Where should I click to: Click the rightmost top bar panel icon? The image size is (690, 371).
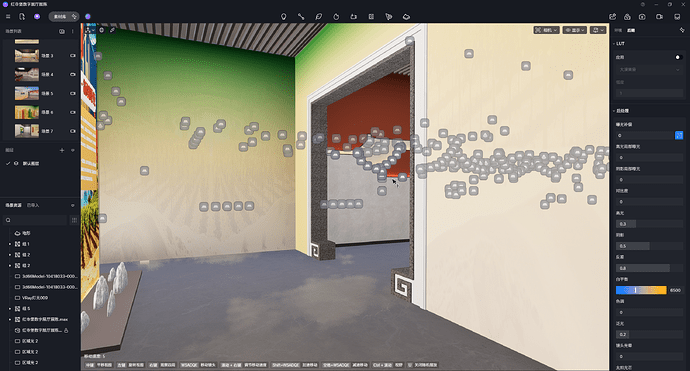677,17
